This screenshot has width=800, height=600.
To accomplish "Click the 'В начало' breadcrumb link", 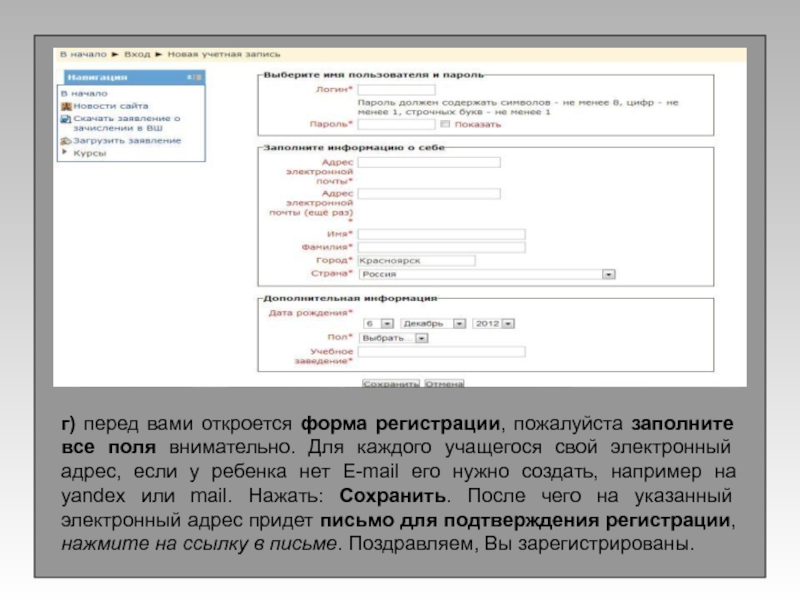I will point(83,54).
